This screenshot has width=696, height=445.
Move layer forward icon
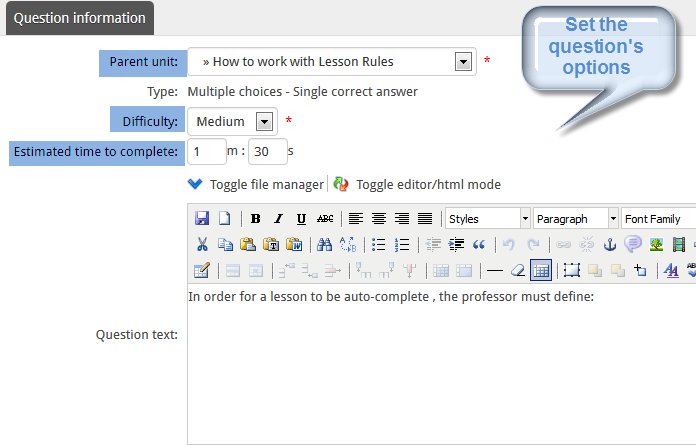[595, 270]
